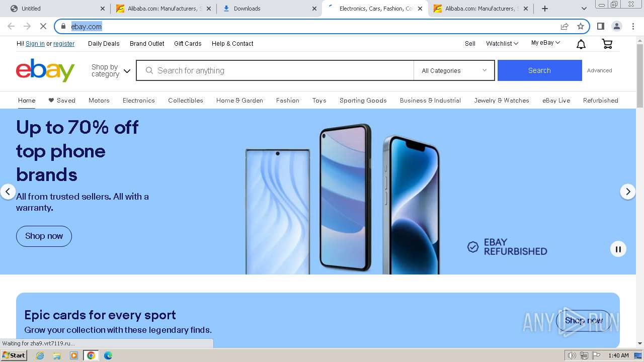Close the Downloads tab
The width and height of the screenshot is (644, 362).
pyautogui.click(x=314, y=9)
